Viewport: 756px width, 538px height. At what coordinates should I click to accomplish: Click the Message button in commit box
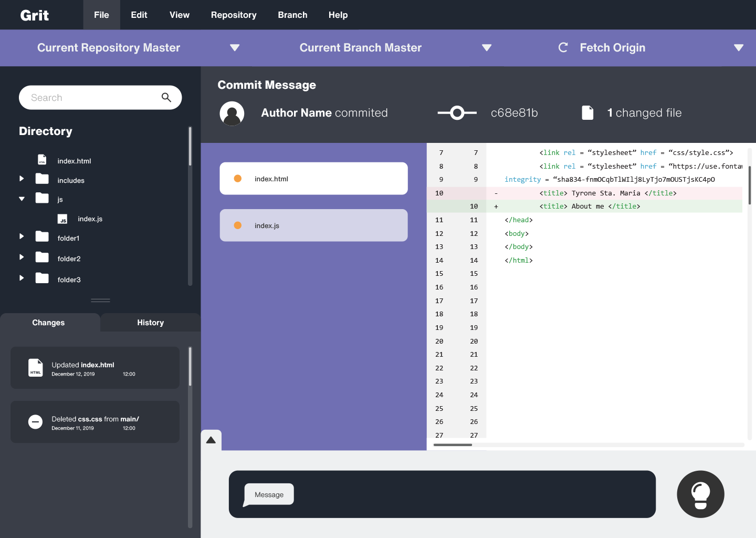pos(269,494)
